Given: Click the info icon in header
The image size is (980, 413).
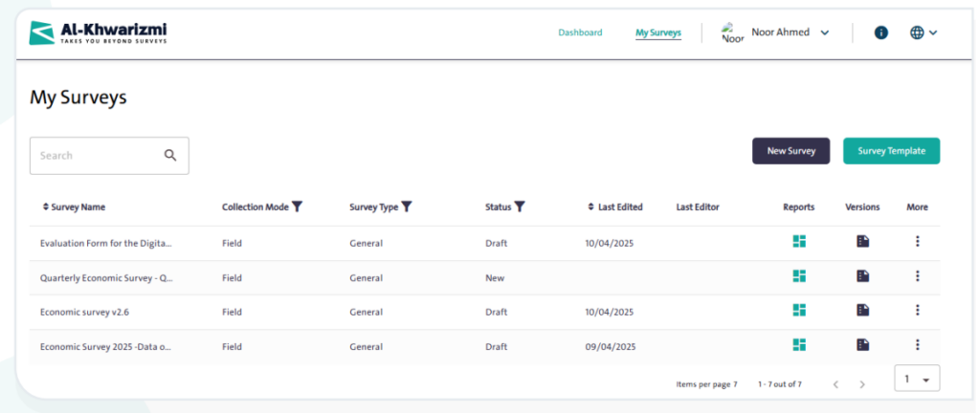Looking at the screenshot, I should point(881,33).
